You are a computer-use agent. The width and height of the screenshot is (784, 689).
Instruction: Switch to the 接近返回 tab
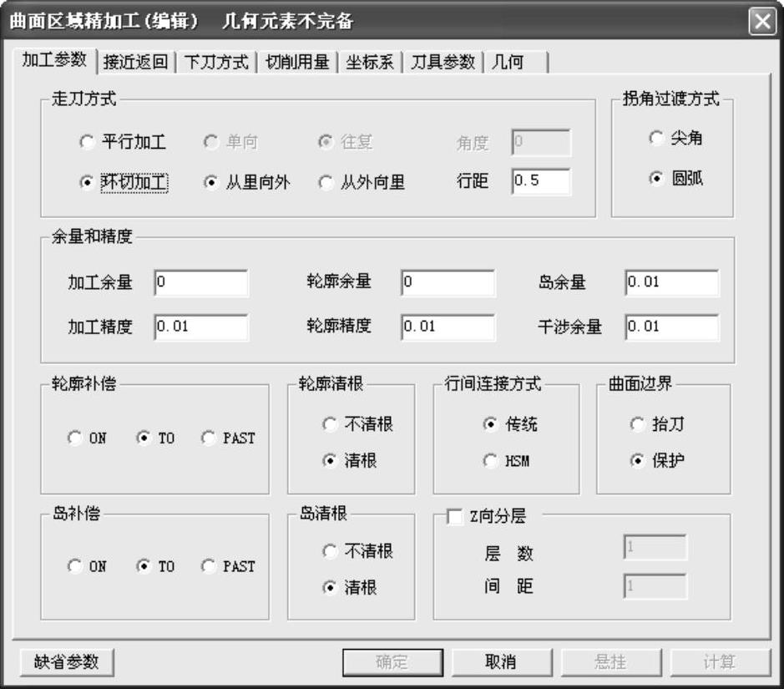point(135,63)
